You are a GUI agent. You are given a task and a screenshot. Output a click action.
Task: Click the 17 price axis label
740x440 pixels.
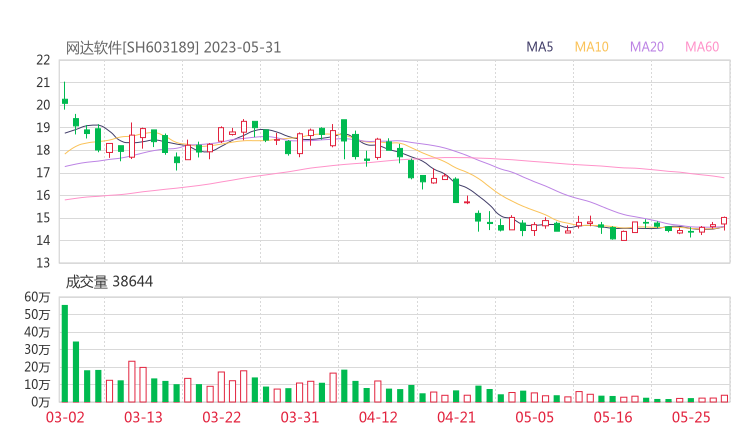coord(43,173)
